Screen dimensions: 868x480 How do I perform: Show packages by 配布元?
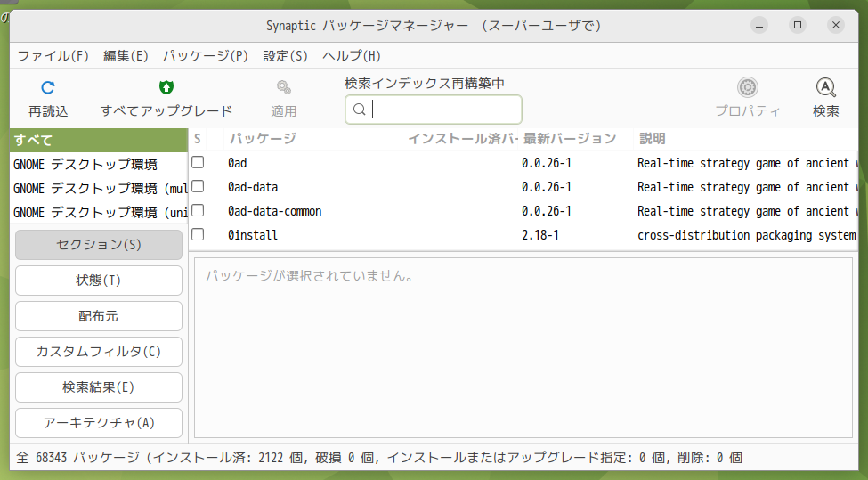point(99,316)
